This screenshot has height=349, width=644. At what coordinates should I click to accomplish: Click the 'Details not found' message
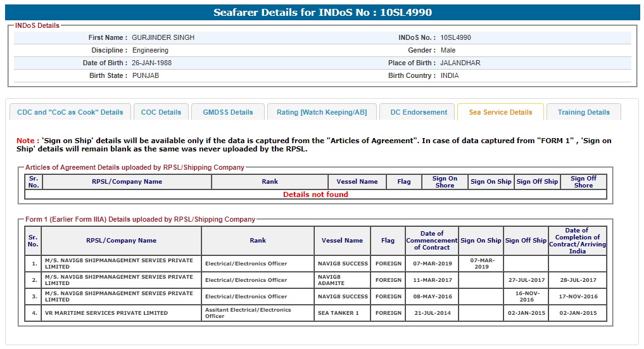[315, 194]
